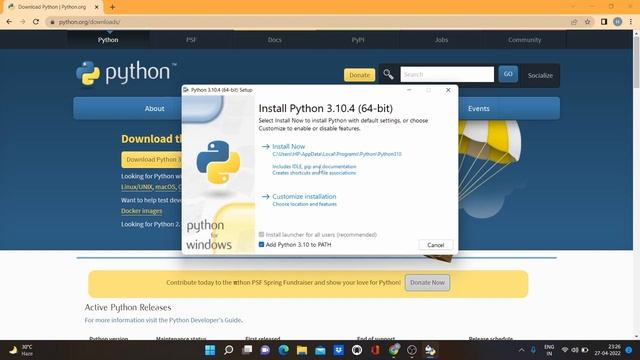Open the Events menu item
Screen dimensions: 640x360
point(478,109)
